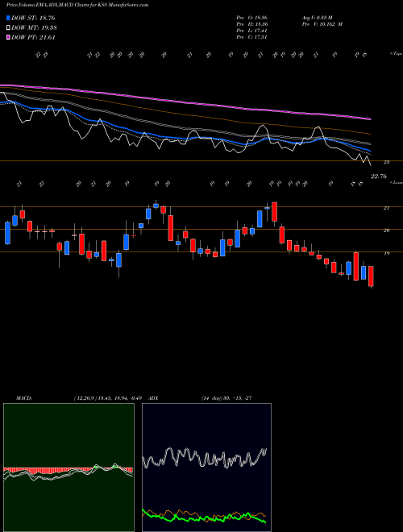Select the 'DOW PT: 21.61' legend label
The image size is (403, 532).
click(x=33, y=37)
